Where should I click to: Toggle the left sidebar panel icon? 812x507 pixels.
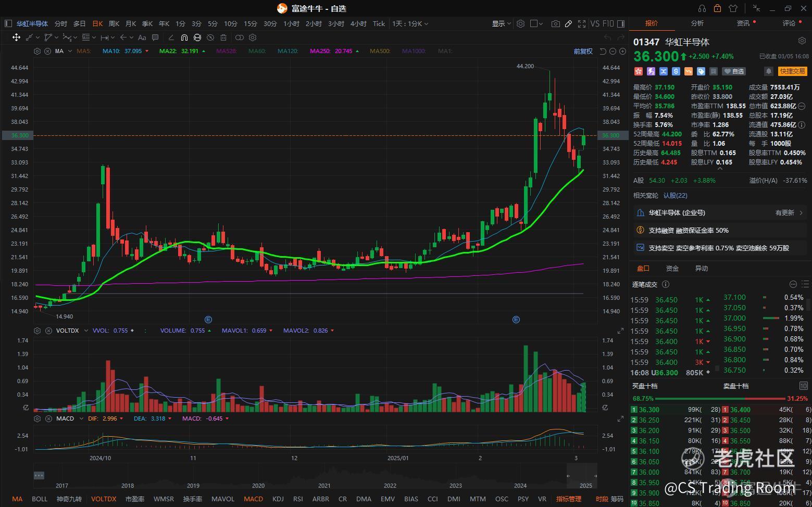8,23
